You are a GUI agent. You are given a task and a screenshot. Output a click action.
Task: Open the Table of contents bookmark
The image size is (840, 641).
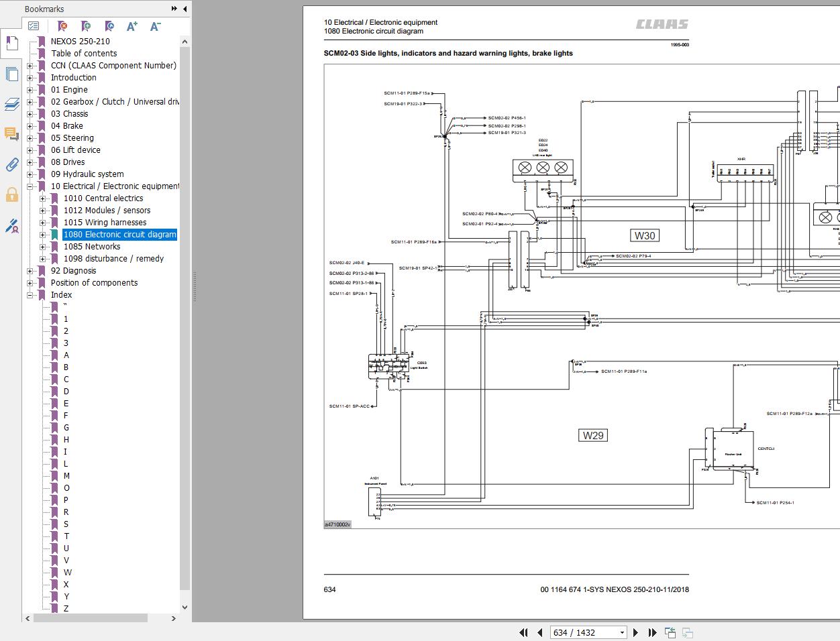(84, 54)
